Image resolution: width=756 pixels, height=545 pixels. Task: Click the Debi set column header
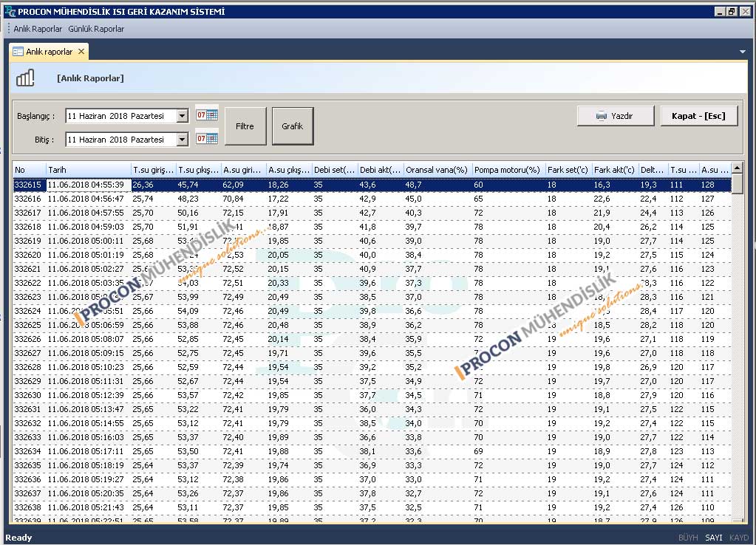[335, 170]
